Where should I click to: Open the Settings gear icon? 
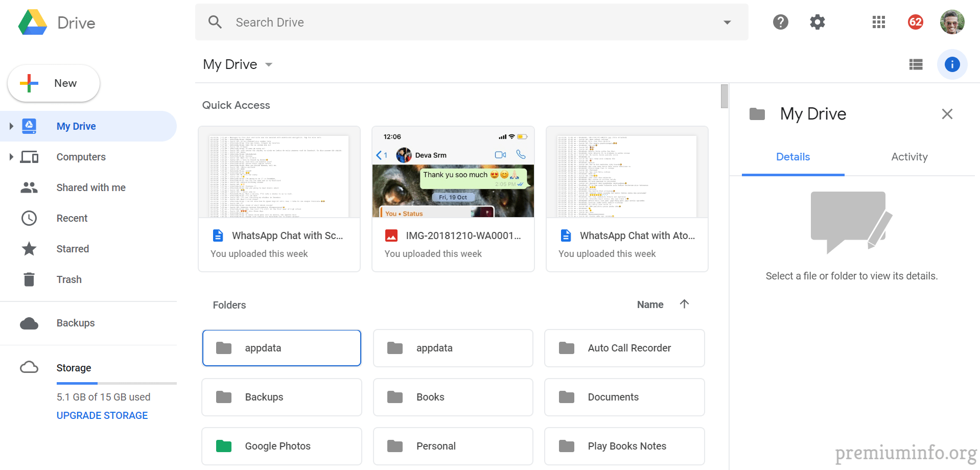click(818, 22)
